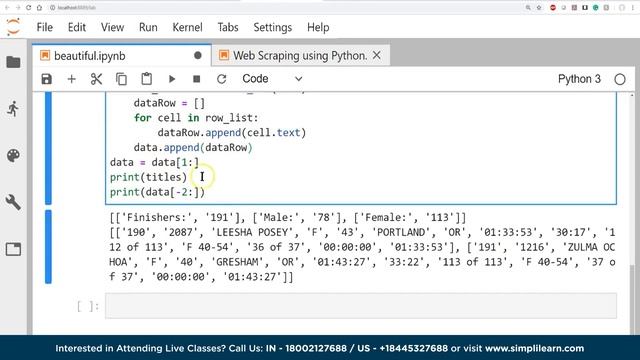This screenshot has width=640, height=360.
Task: Go to the browser home page
Action: tap(39, 8)
